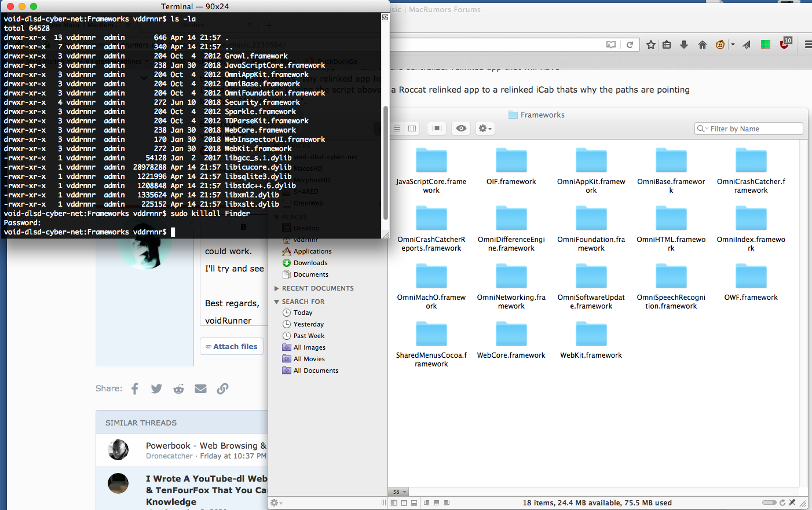812x510 pixels.
Task: Share the thread on Facebook
Action: click(x=135, y=388)
